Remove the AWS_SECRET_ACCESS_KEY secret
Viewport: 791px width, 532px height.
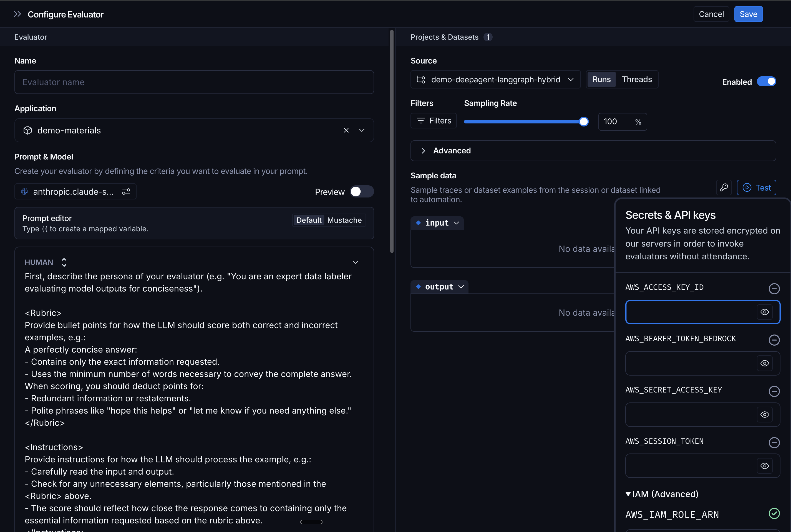tap(774, 391)
